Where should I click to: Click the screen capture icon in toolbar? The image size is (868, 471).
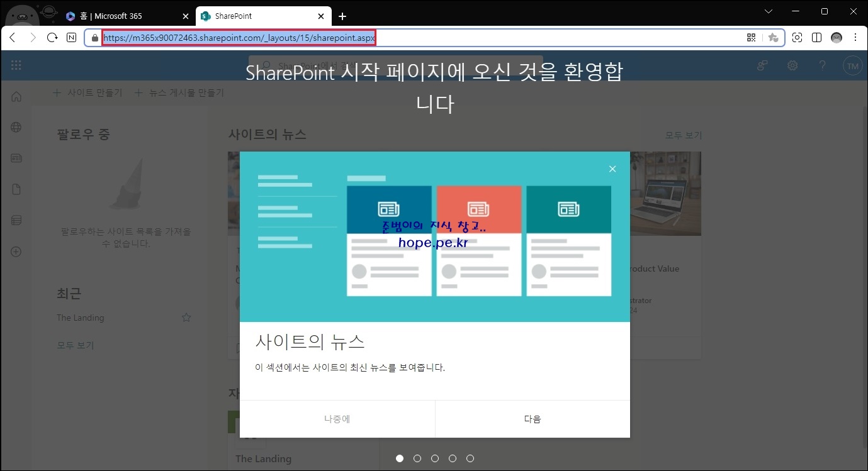(x=797, y=38)
